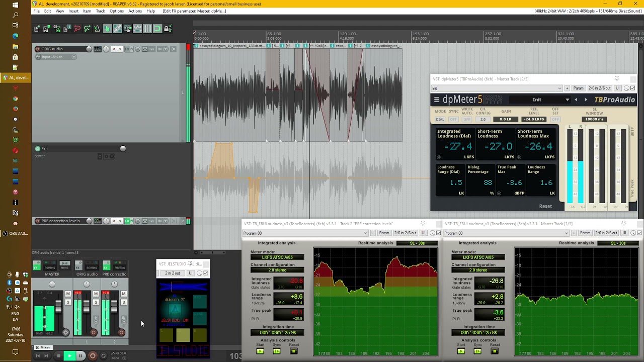Open Meter mode dropdown in PRE correction loudness window
644x362 pixels.
click(x=277, y=257)
